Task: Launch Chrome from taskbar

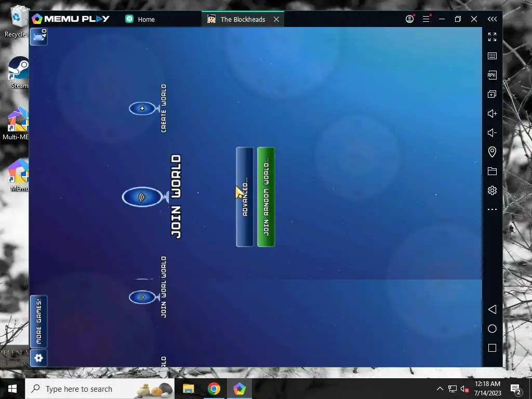Action: (x=214, y=389)
